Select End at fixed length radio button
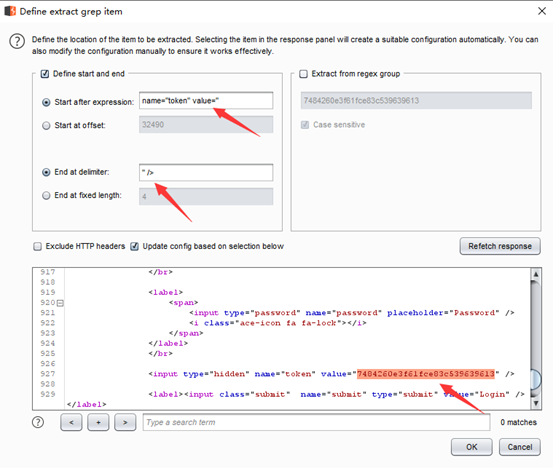Viewport: 553px width, 468px height. point(46,195)
